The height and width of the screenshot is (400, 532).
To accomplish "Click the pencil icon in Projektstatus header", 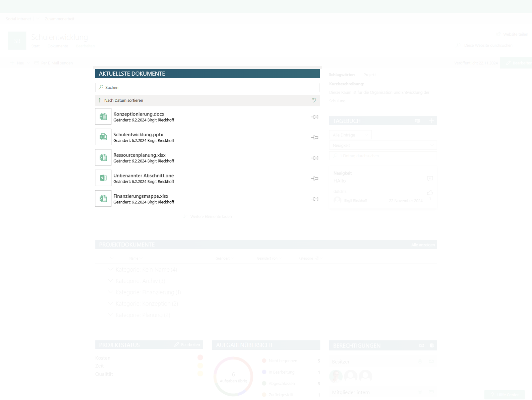I will click(x=177, y=344).
